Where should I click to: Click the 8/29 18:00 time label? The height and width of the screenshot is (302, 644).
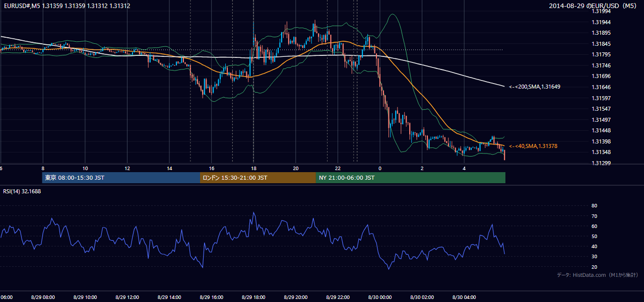coord(253,297)
